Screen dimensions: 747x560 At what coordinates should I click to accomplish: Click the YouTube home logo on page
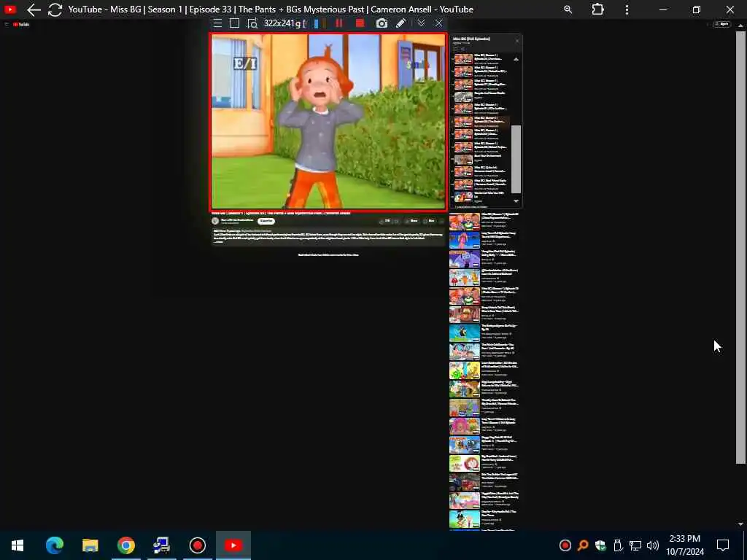(x=21, y=24)
